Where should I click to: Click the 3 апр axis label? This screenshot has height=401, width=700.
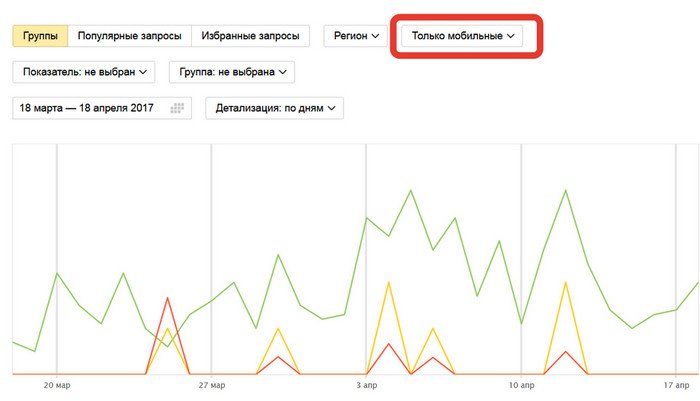coord(367,385)
